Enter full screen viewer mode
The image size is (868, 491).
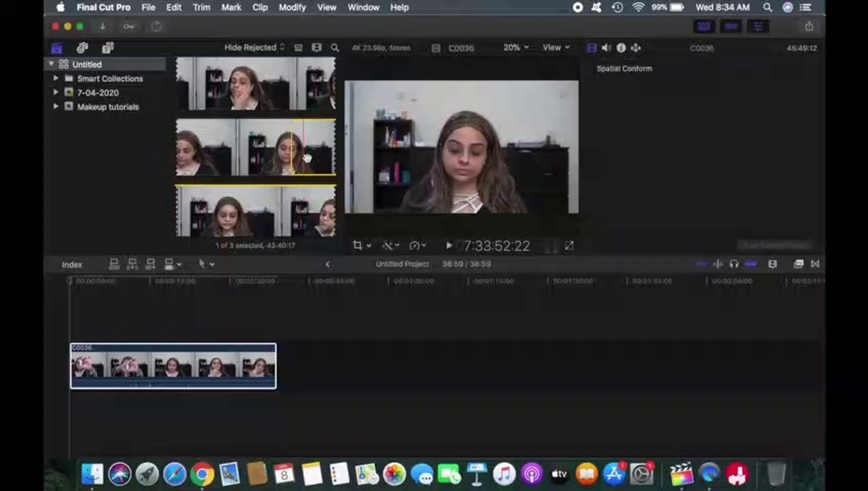[x=569, y=245]
